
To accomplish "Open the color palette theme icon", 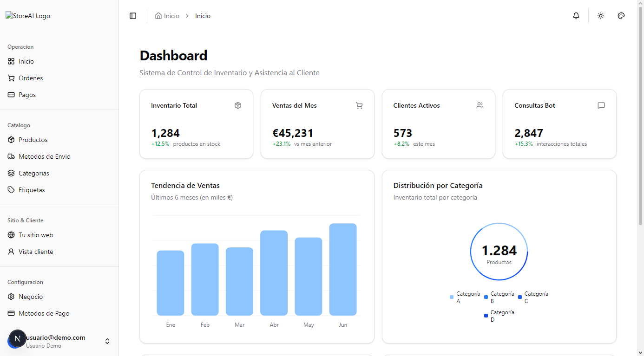I will click(x=621, y=16).
